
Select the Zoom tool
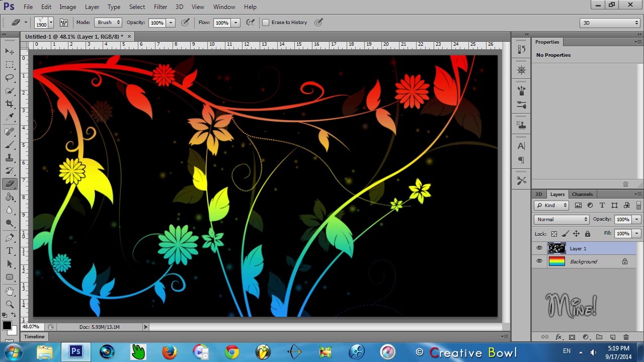tap(10, 304)
